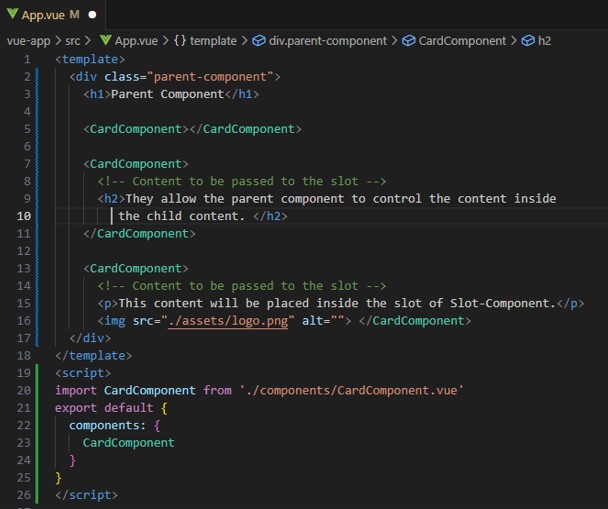
Task: Click 'export default' on line 21
Action: [x=104, y=408]
